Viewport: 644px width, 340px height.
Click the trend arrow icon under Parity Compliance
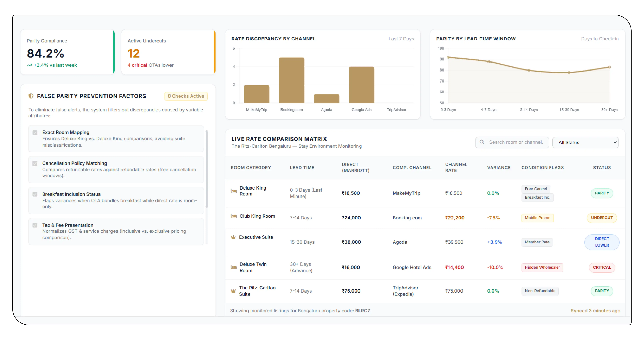[30, 65]
